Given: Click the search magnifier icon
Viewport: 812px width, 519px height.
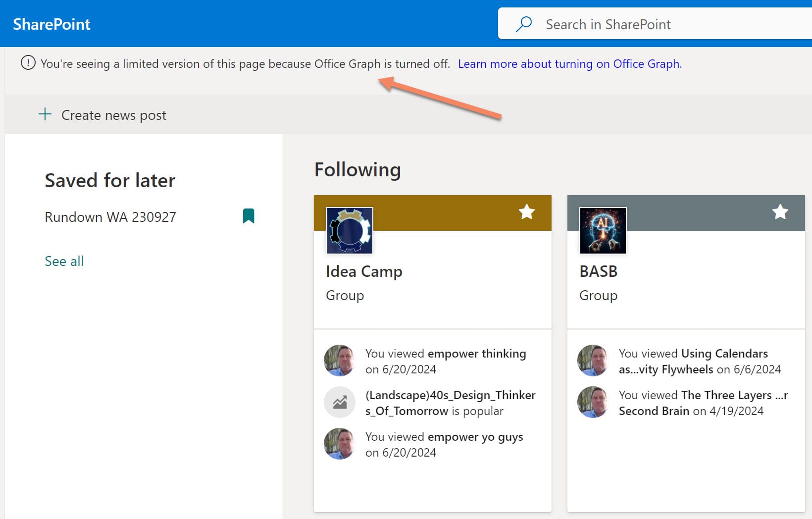Looking at the screenshot, I should (x=524, y=24).
